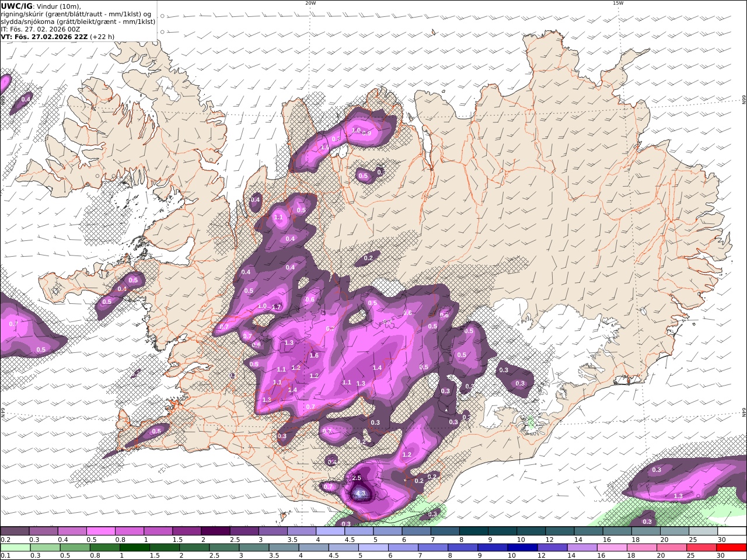Image resolution: width=747 pixels, height=560 pixels.
Task: Pick the dark green swatch labeled 1
Action: click(134, 548)
